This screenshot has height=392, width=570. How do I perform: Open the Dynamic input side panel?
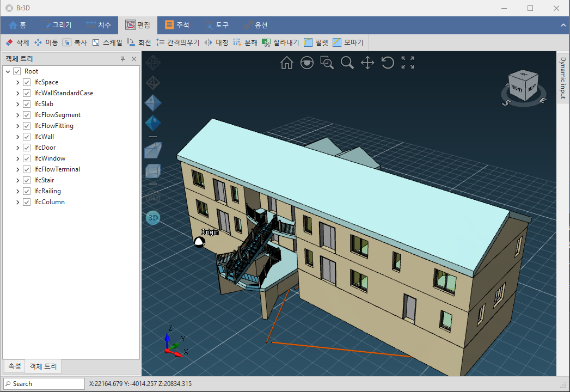coord(563,77)
